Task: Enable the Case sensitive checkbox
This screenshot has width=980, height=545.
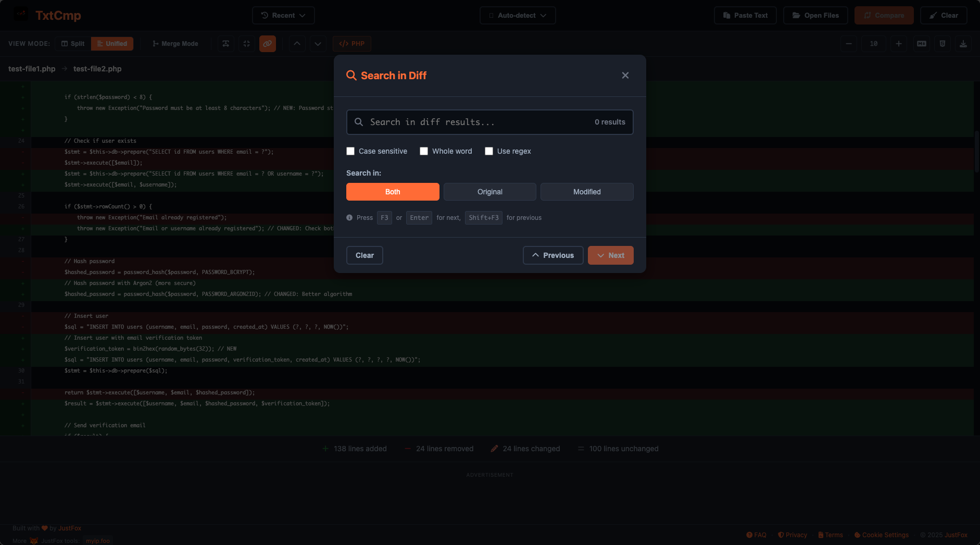Action: [350, 151]
